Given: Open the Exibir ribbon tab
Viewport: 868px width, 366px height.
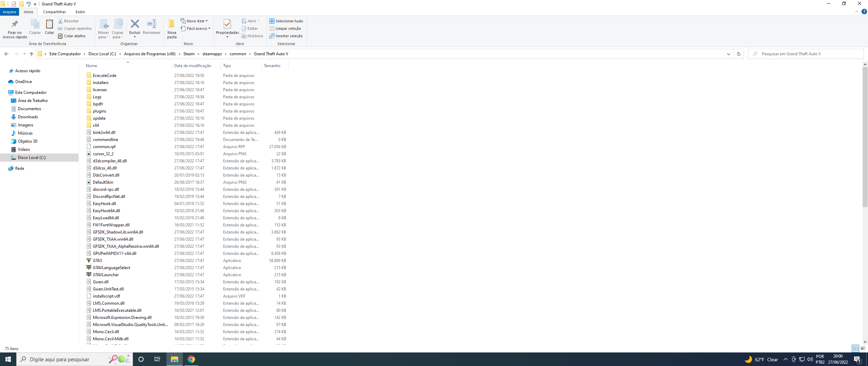Looking at the screenshot, I should coord(80,12).
